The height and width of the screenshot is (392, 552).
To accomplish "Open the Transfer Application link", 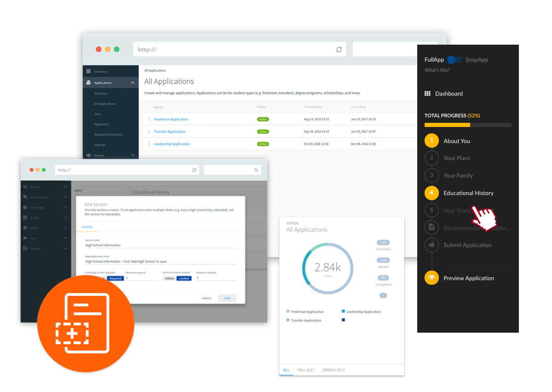I will click(x=169, y=132).
